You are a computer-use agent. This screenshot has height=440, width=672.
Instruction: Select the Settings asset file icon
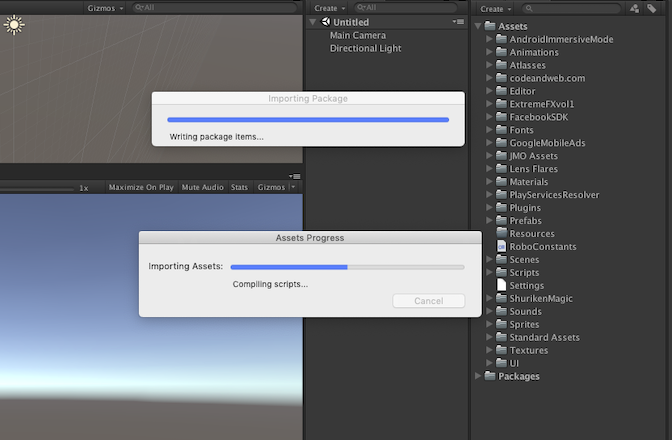click(x=501, y=285)
